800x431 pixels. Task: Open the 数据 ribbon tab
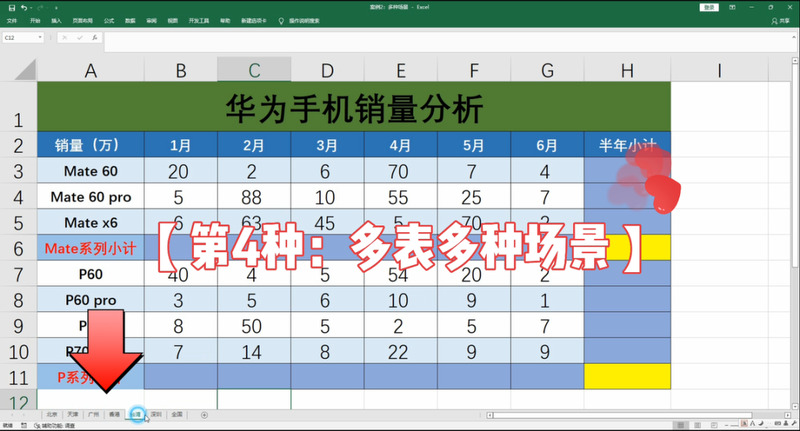coord(130,21)
